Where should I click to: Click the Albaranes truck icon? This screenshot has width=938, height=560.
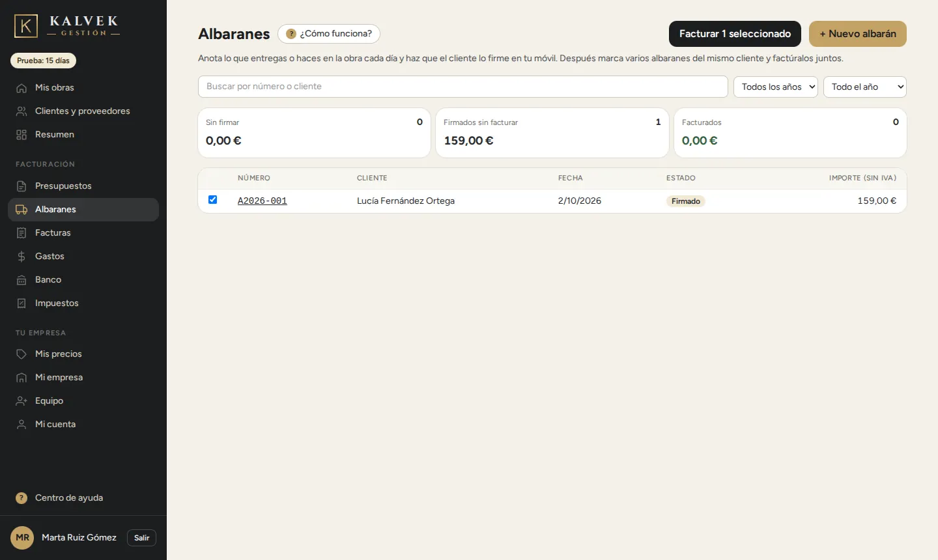pos(21,210)
